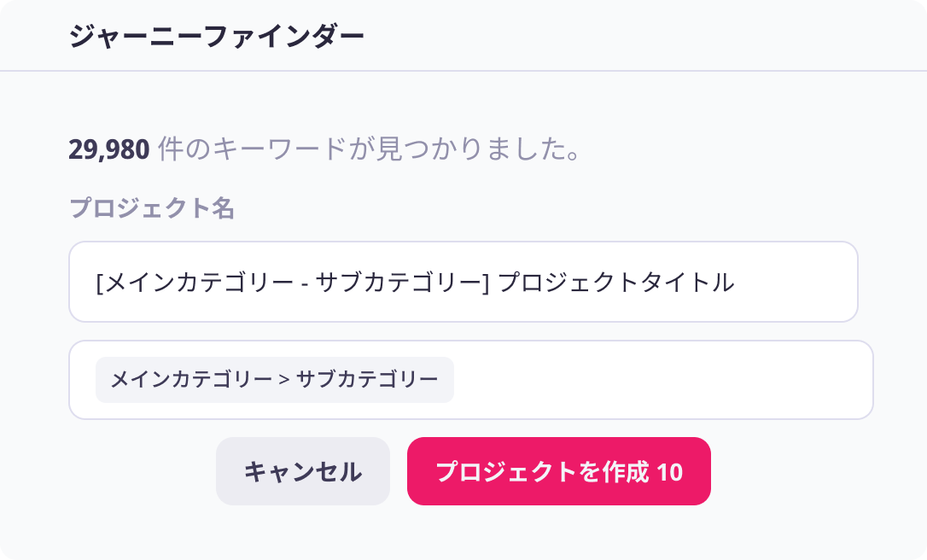This screenshot has height=560, width=927.
Task: Select the メインカテゴリー > サブカテゴリー tag chip
Action: 274,380
